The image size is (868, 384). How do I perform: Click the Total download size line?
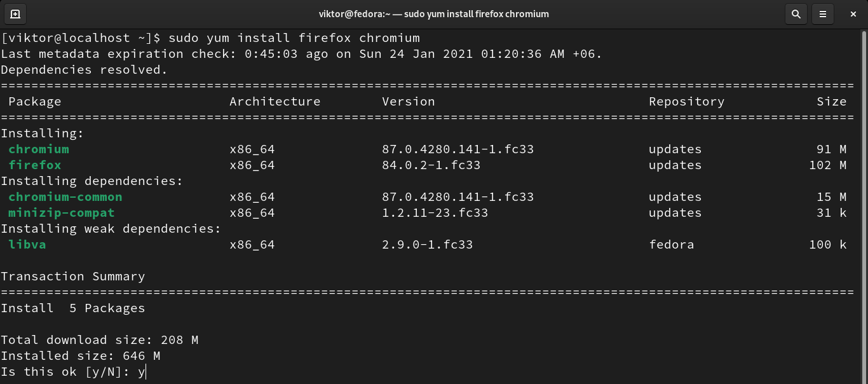tap(100, 340)
